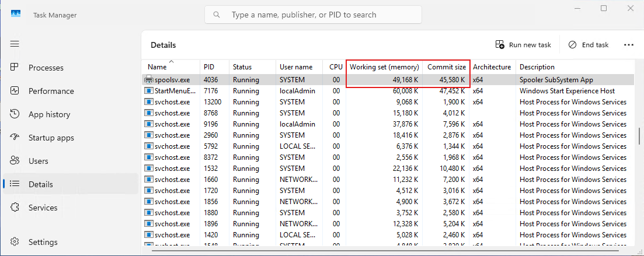This screenshot has height=256, width=644.
Task: Click the Performance sidebar icon
Action: 15,90
